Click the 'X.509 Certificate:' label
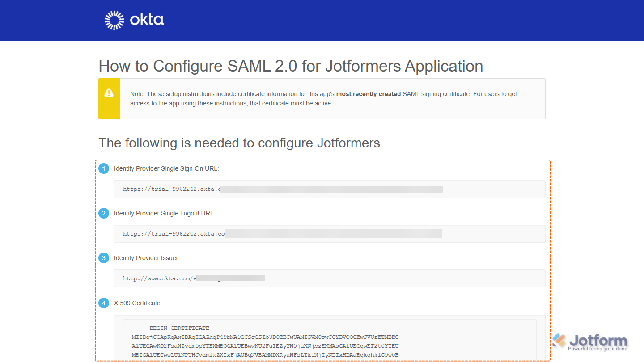 tap(138, 303)
